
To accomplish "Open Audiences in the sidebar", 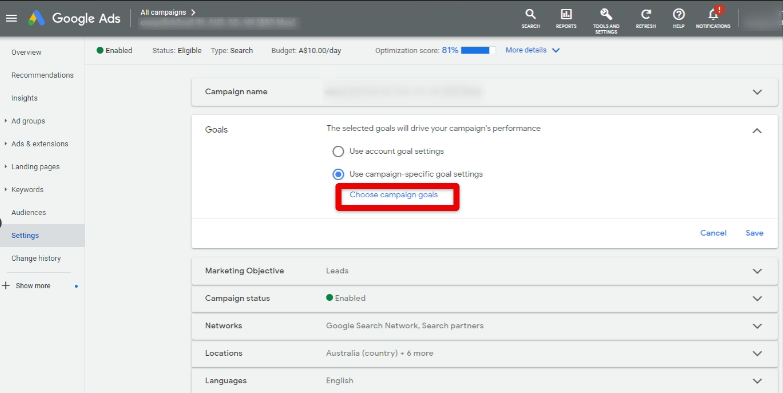I will tap(28, 213).
